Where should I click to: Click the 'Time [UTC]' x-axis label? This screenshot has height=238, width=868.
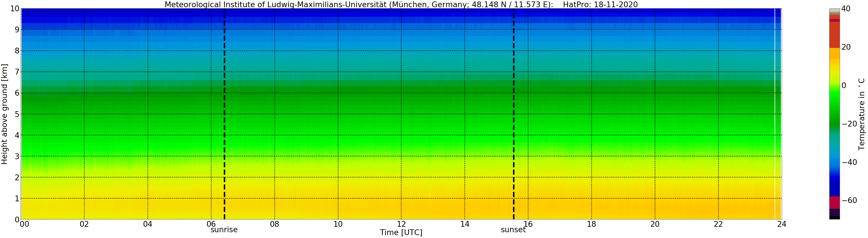point(401,233)
